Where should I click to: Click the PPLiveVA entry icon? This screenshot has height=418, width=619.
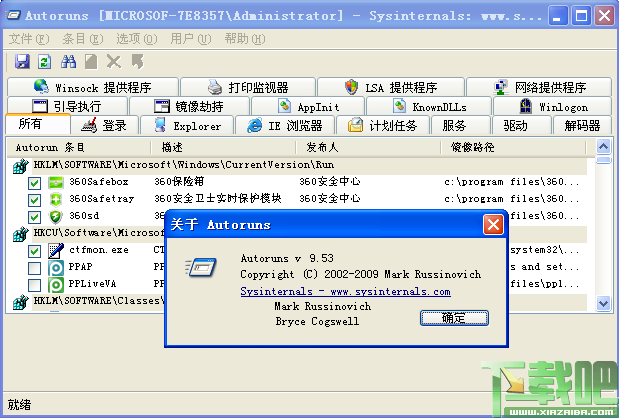[x=56, y=284]
